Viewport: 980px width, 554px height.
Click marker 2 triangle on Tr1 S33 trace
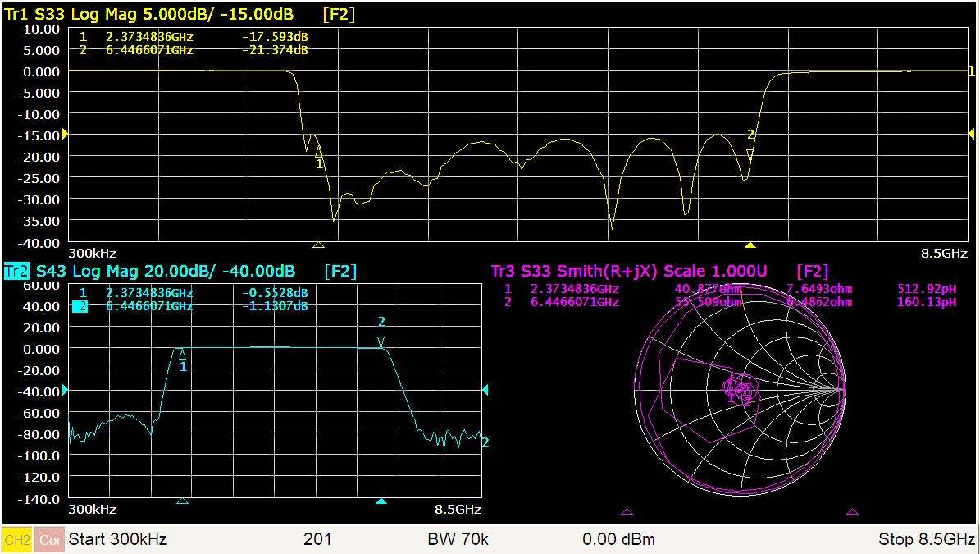click(x=750, y=153)
